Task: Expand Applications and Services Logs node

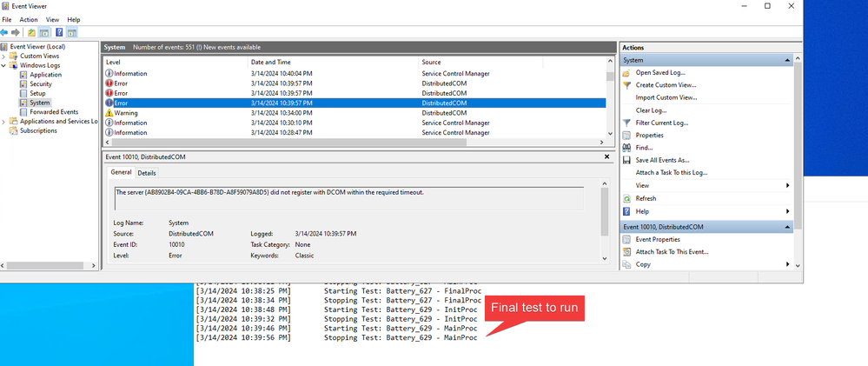Action: 4,122
